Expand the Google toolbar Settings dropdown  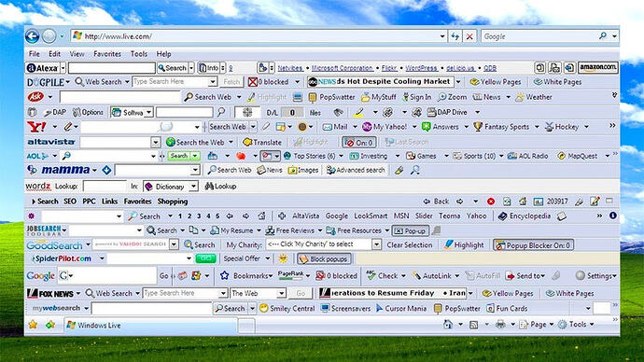614,276
